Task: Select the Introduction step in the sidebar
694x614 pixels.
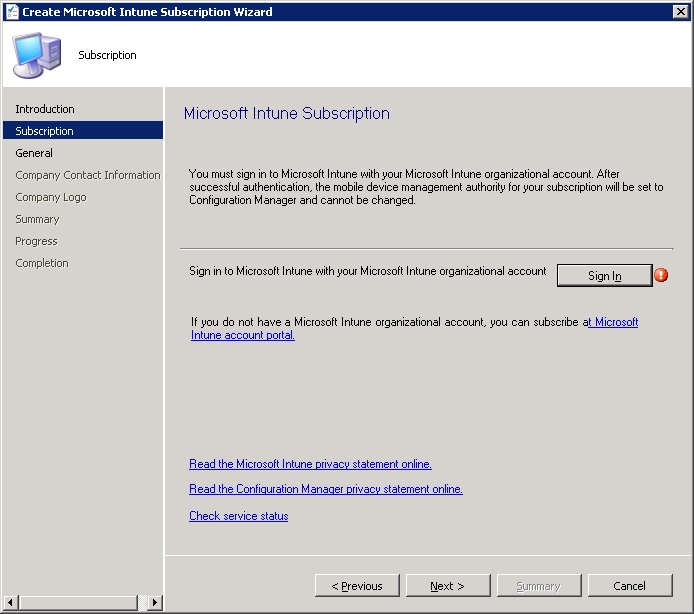Action: [x=45, y=109]
